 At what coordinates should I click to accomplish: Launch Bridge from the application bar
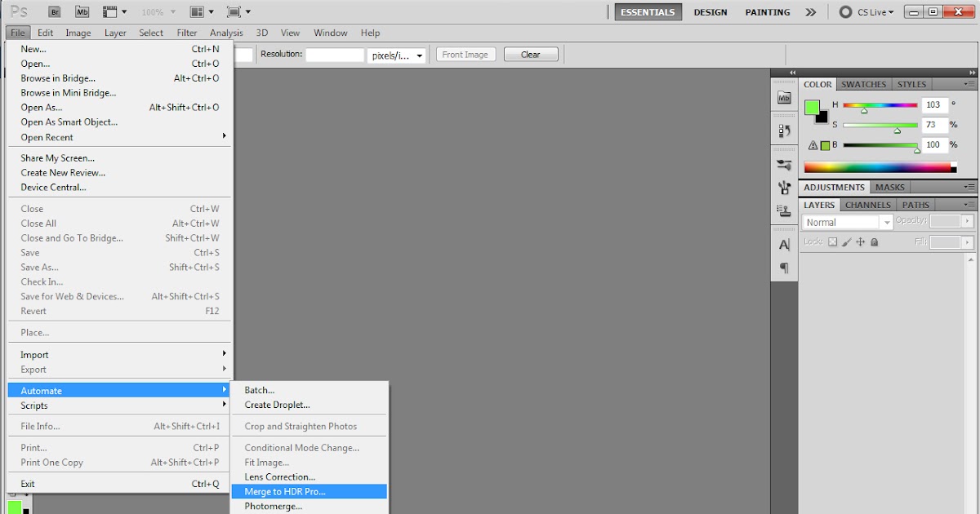tap(55, 12)
